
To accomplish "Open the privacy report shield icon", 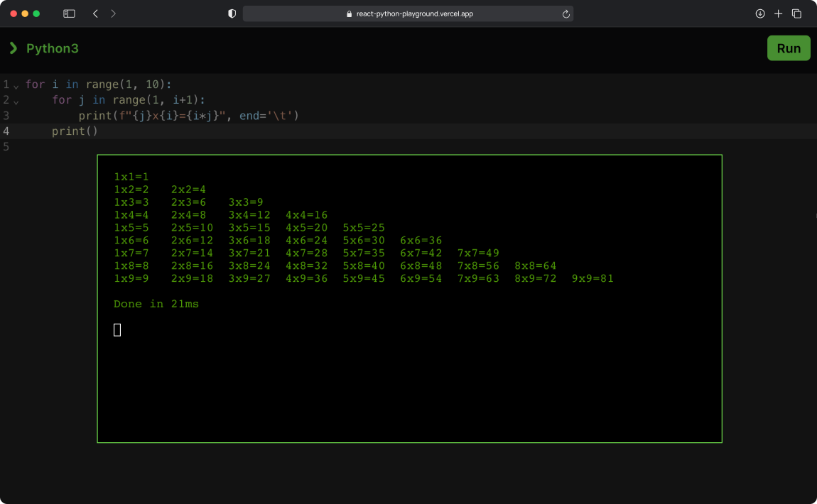I will point(232,13).
